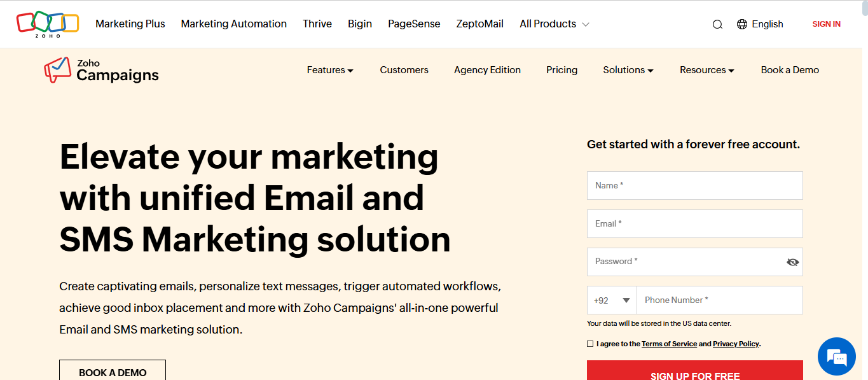Go to Thrive product
This screenshot has width=868, height=380.
(317, 24)
